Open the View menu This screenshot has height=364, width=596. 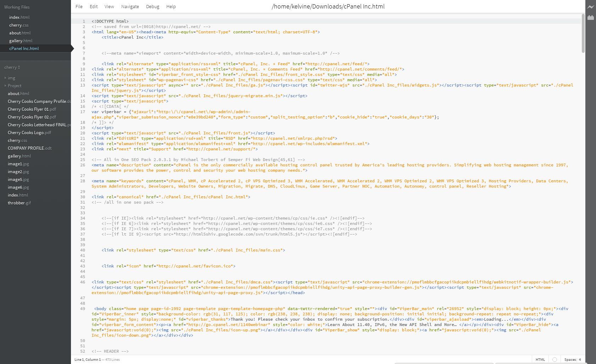point(109,6)
